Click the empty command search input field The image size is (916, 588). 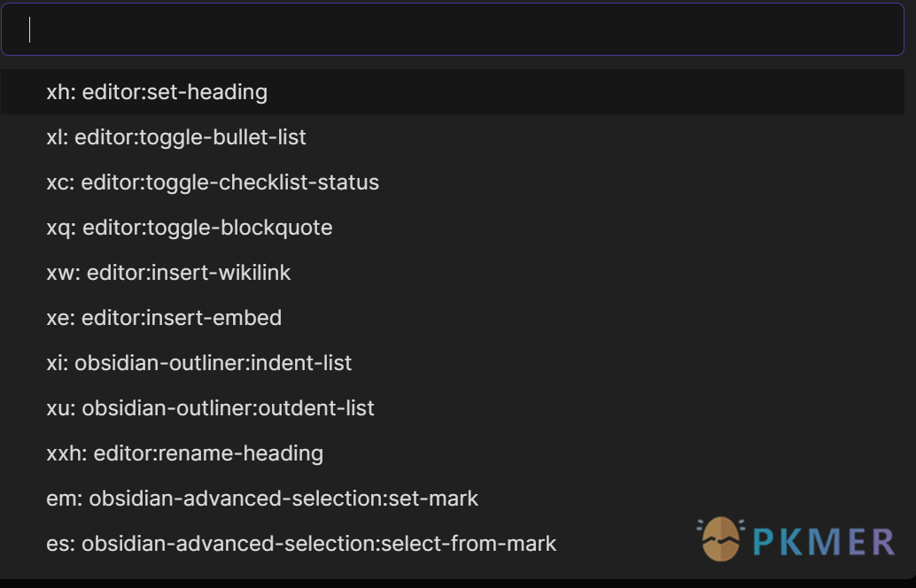(x=453, y=29)
